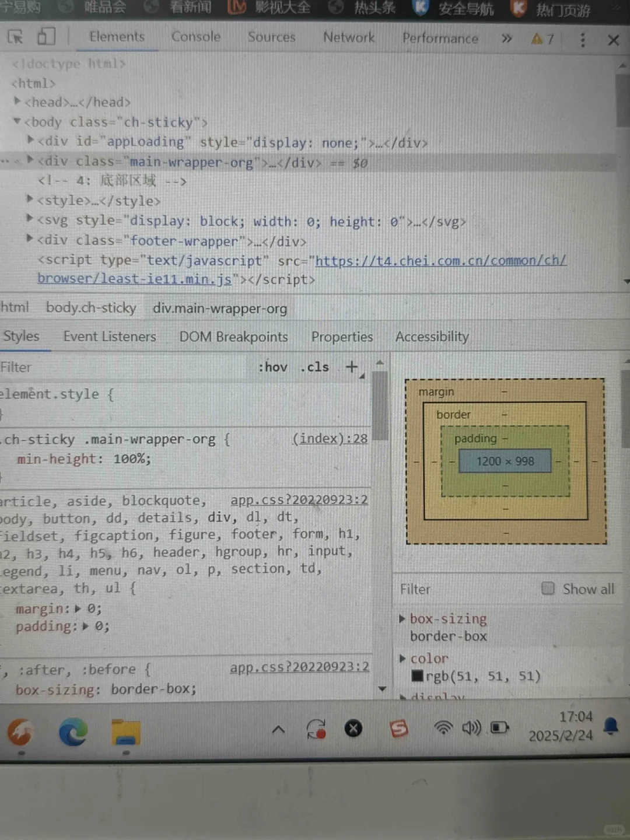Image resolution: width=630 pixels, height=840 pixels.
Task: Expand the head element node
Action: [x=17, y=101]
